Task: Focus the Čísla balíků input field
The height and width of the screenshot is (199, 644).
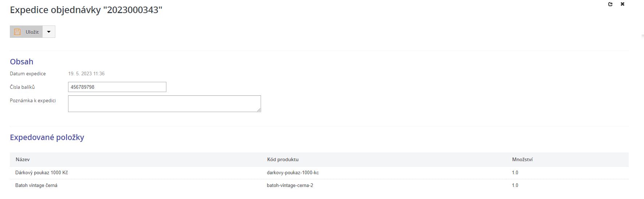Action: 117,87
